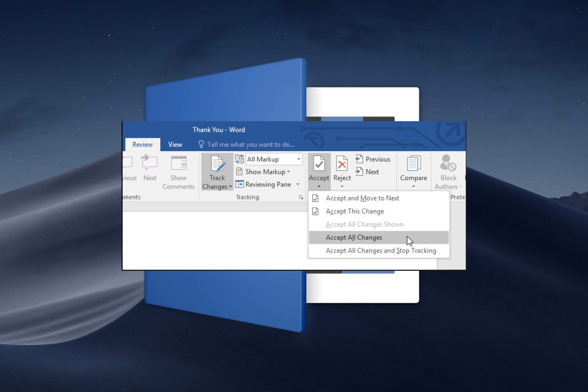Expand the Reviewing Pane arrow options

point(298,184)
